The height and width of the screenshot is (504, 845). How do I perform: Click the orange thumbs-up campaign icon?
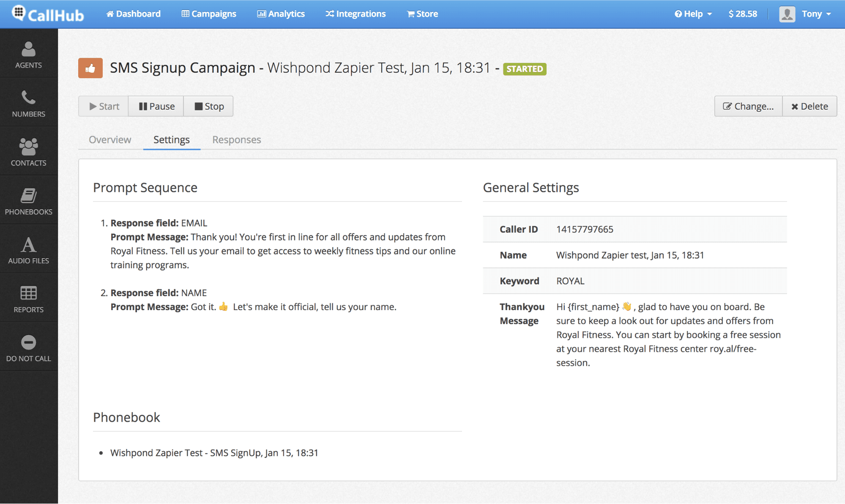pyautogui.click(x=90, y=68)
